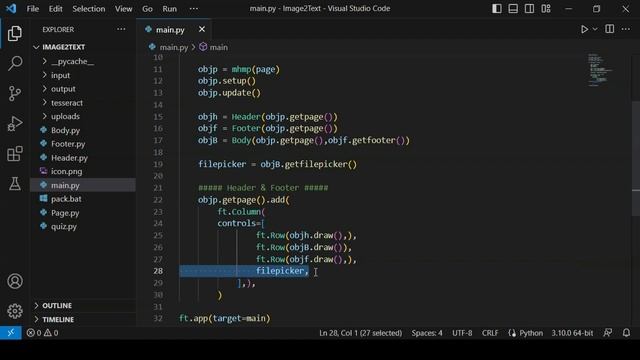
Task: Expand the __pycache__ folder
Action: tap(83, 61)
